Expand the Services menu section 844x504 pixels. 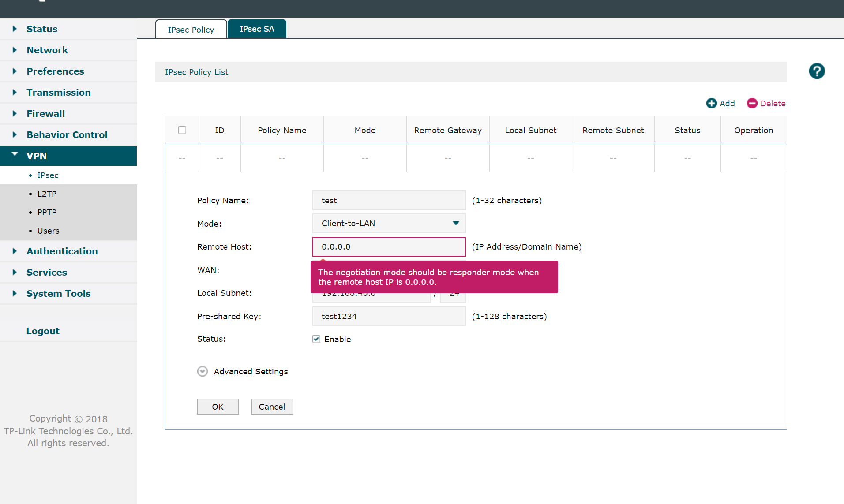[68, 272]
